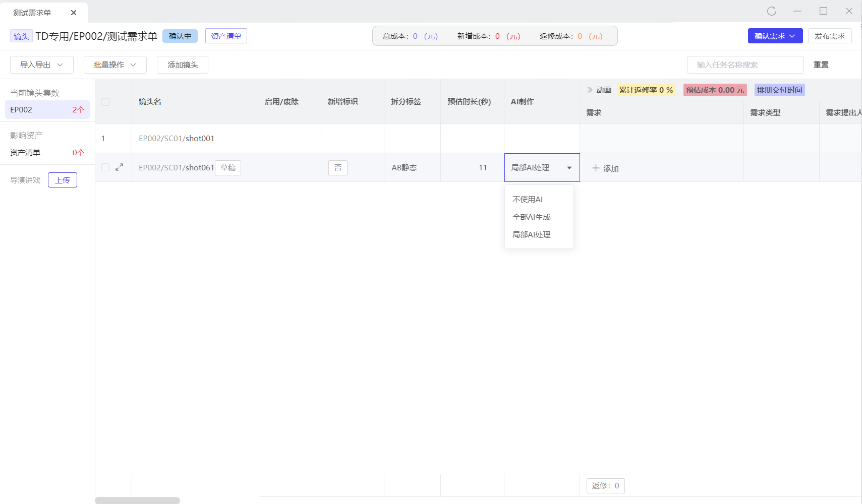
Task: Collapse the 动画 section double-chevron icon
Action: (x=590, y=90)
